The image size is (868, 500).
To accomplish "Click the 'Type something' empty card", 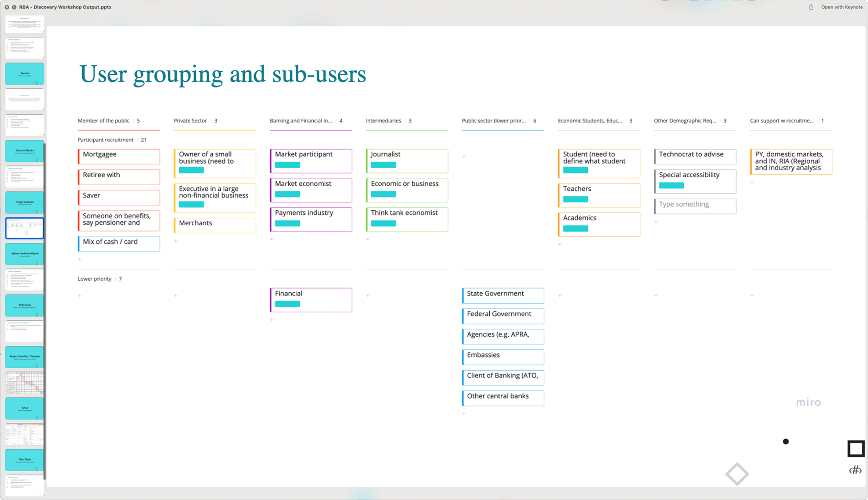I will coord(695,206).
